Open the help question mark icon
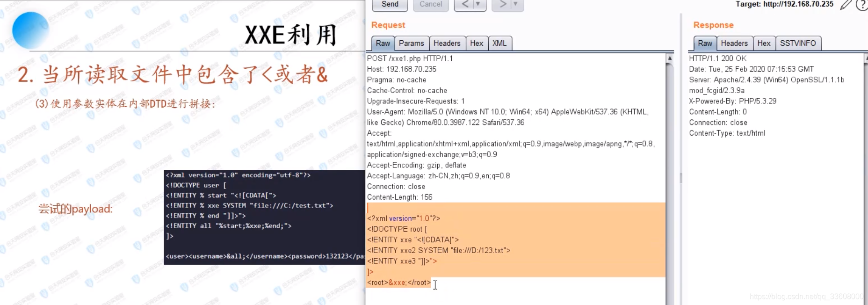The height and width of the screenshot is (305, 868). point(862,5)
